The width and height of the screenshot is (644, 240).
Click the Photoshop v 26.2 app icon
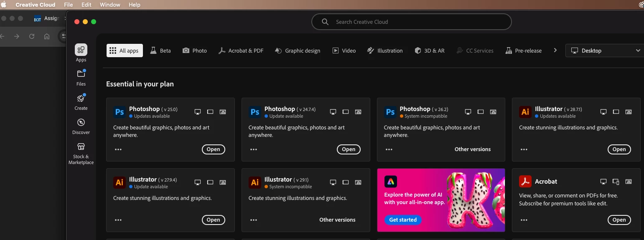(390, 112)
